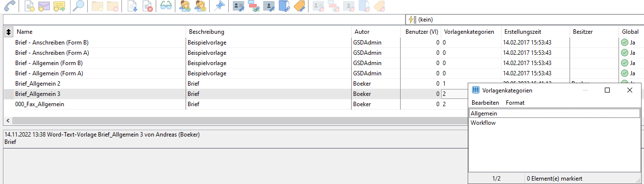Viewport: 644px width, 184px height.
Task: Open the Bearbeiten menu
Action: (x=485, y=103)
